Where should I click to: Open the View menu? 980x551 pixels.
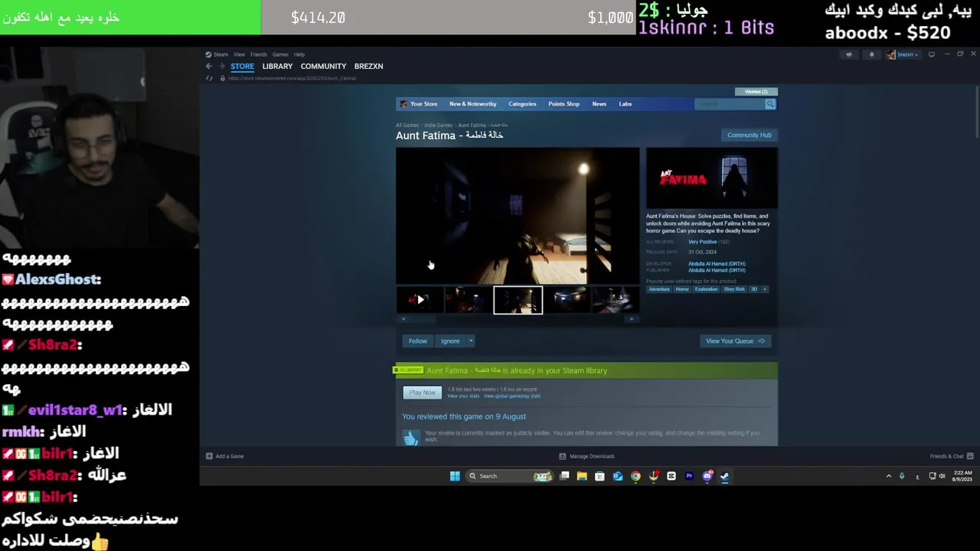pyautogui.click(x=240, y=54)
